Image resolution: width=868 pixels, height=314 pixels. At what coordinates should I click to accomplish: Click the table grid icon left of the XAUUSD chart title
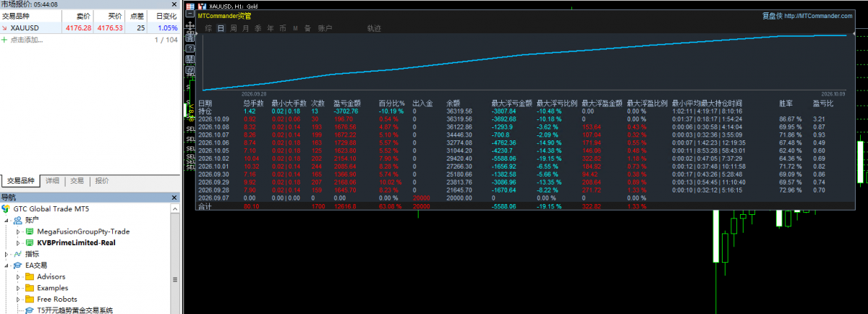tap(190, 7)
